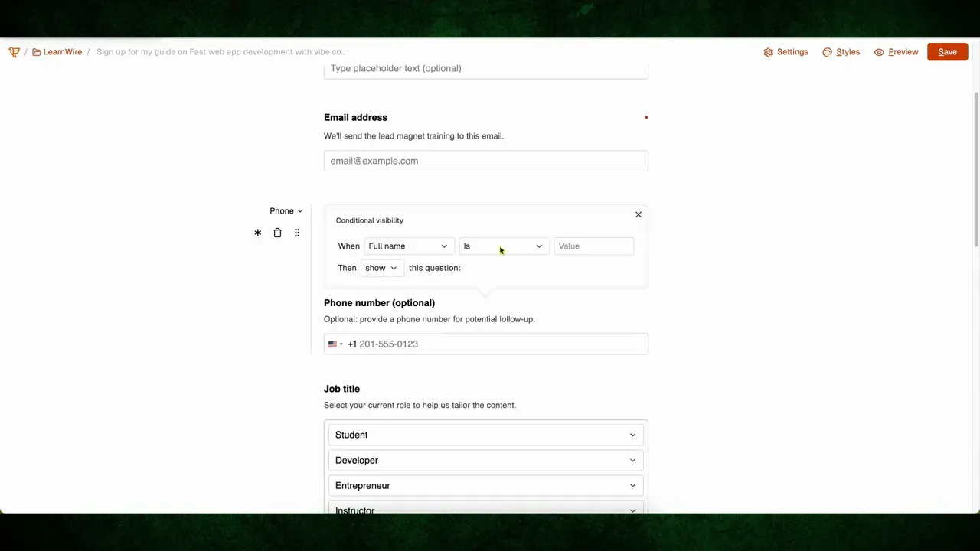Viewport: 980px width, 551px height.
Task: Click the Preview eye icon
Action: tap(879, 51)
